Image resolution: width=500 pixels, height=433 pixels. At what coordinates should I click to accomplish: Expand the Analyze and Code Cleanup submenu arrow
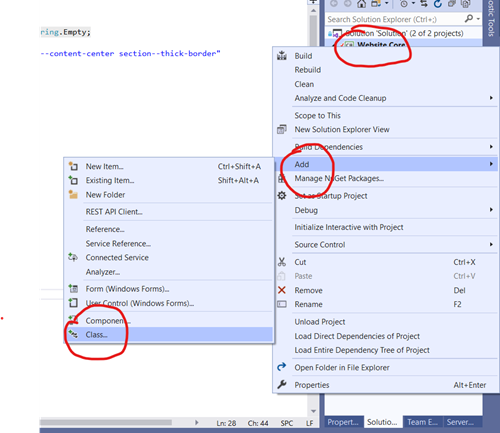point(491,98)
